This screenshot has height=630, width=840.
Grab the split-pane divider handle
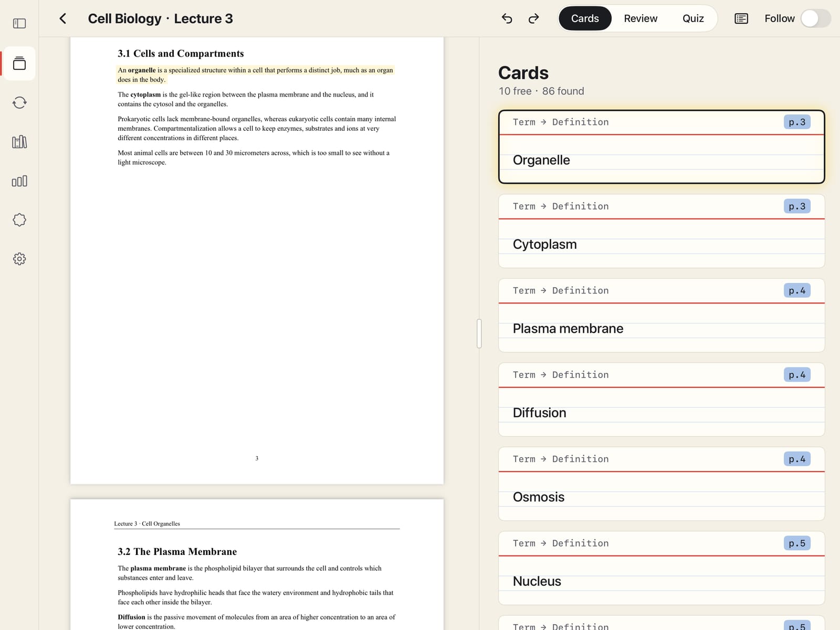tap(479, 333)
